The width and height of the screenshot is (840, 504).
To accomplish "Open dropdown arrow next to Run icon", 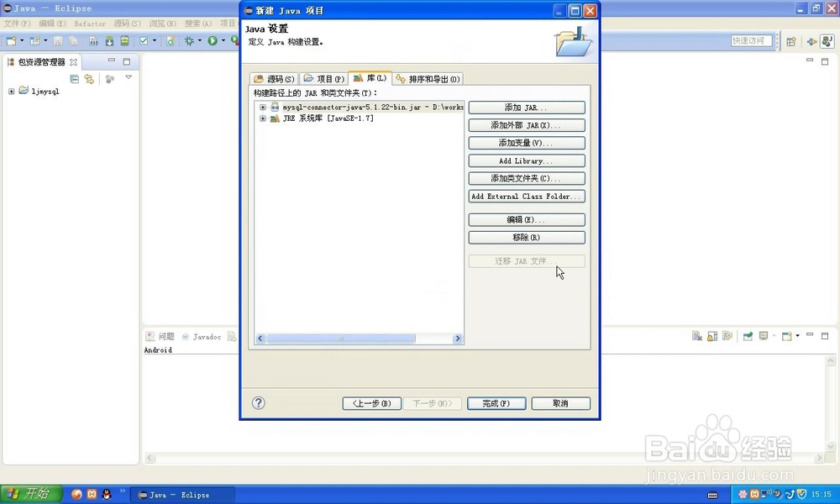I will (223, 40).
